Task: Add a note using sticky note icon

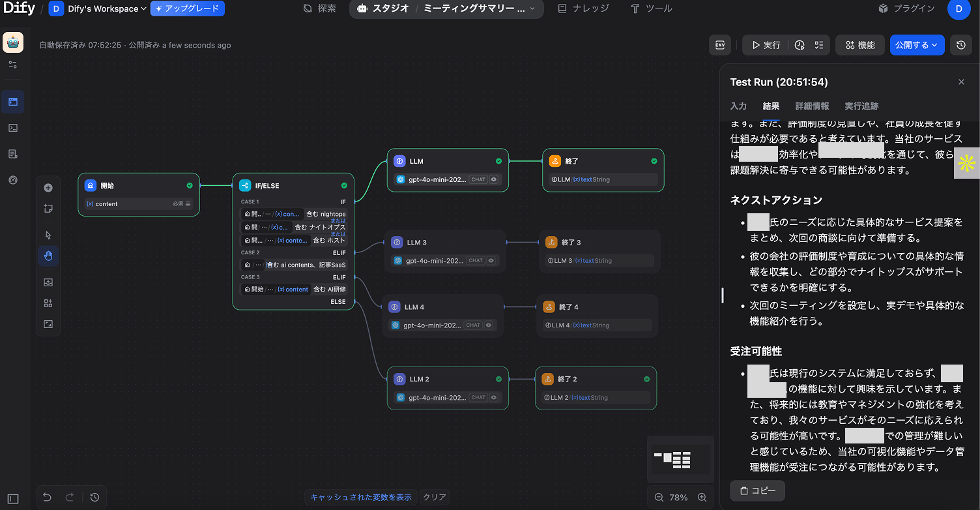Action: coord(48,209)
